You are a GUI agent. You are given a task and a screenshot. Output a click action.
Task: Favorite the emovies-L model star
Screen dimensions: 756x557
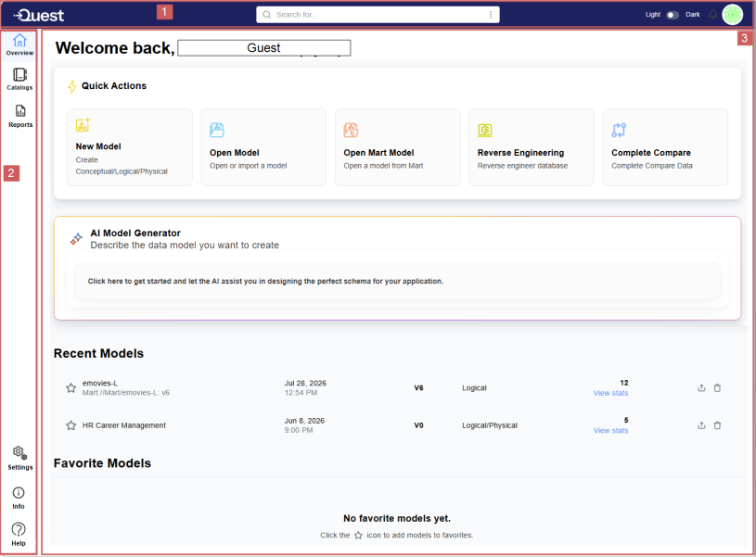coord(70,388)
